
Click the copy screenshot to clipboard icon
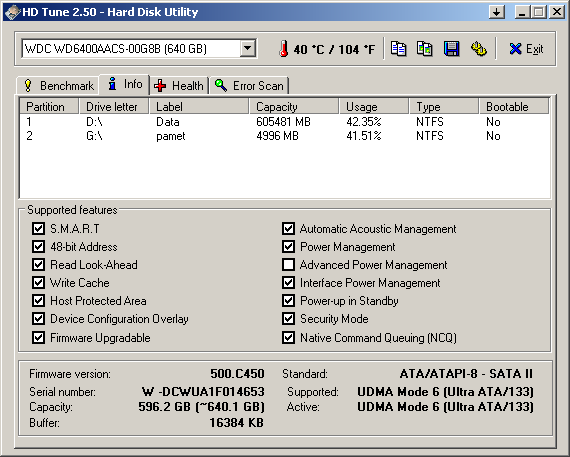(425, 49)
